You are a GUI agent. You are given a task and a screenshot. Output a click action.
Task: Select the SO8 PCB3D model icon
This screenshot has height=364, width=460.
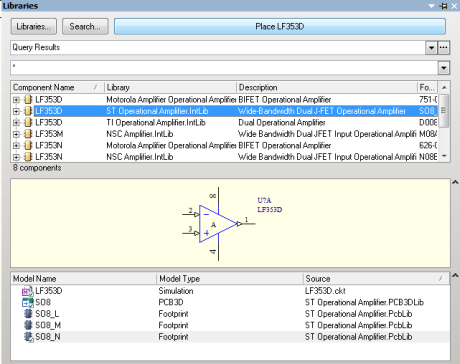[x=28, y=303]
